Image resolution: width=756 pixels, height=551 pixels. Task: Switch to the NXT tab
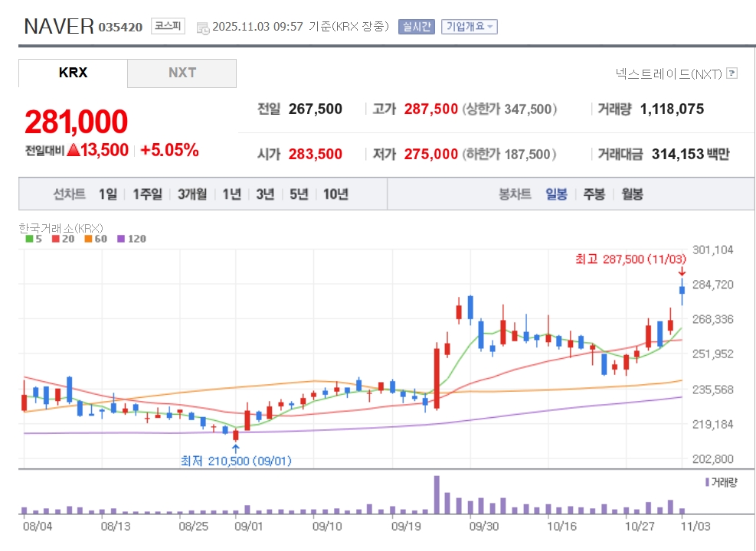pyautogui.click(x=182, y=73)
